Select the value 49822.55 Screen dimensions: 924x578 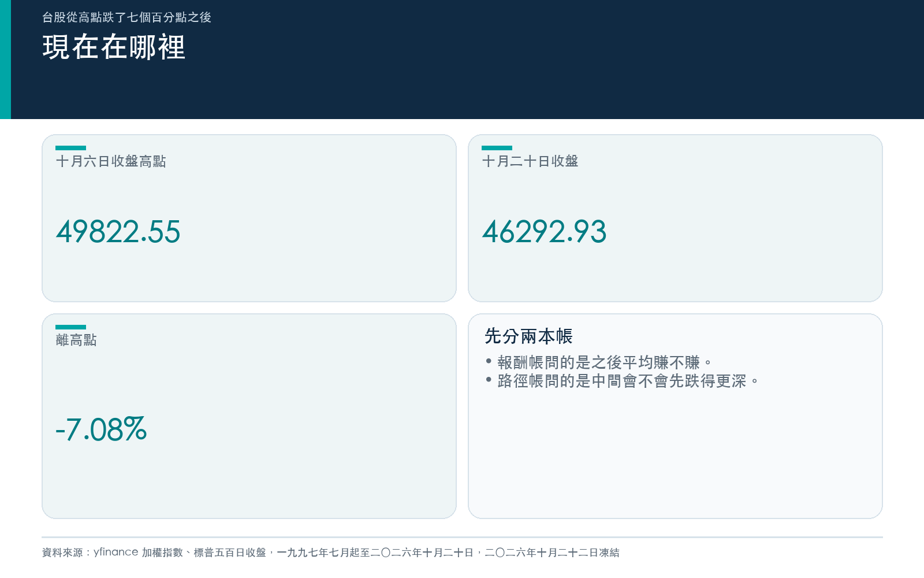pyautogui.click(x=118, y=232)
